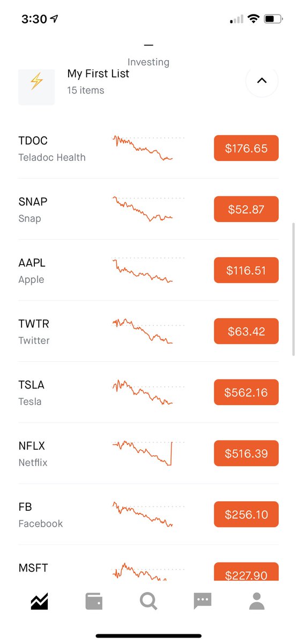The width and height of the screenshot is (297, 644).
Task: Collapse My First List with chevron
Action: [x=262, y=81]
